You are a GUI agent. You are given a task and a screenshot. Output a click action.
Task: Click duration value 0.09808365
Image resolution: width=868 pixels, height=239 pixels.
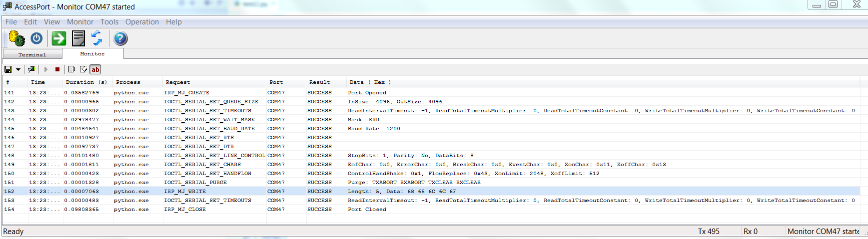[81, 210]
